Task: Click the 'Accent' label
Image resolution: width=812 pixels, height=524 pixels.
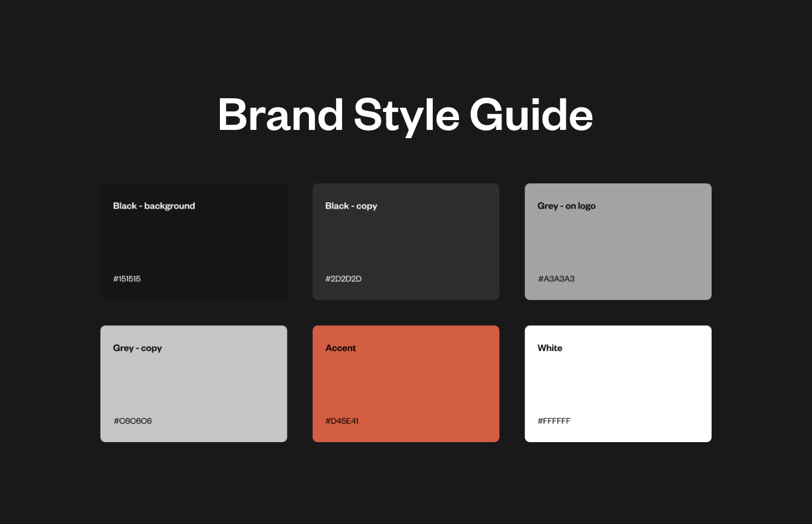Action: pyautogui.click(x=341, y=348)
